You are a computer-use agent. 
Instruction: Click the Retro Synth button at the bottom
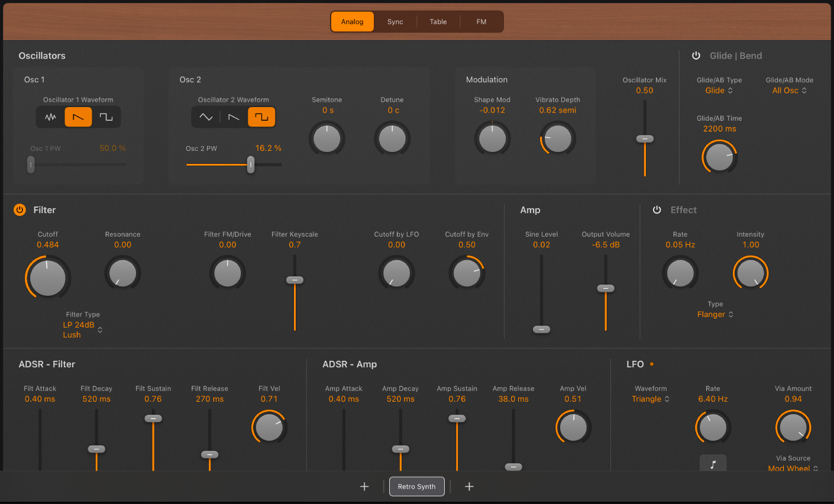pos(416,486)
